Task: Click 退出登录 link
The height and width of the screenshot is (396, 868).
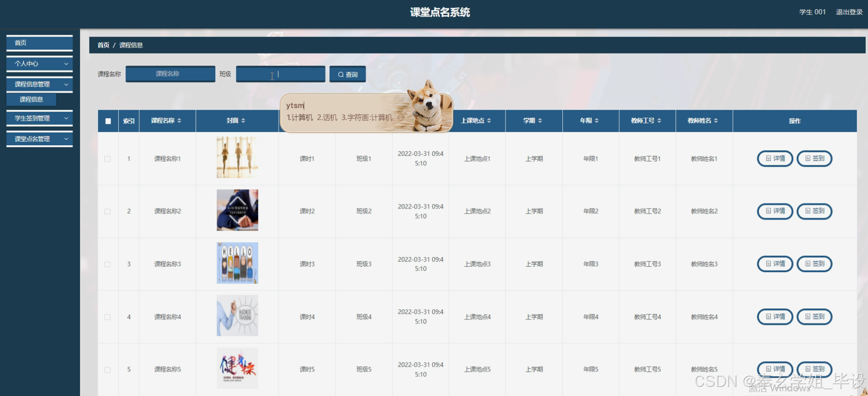Action: tap(849, 12)
